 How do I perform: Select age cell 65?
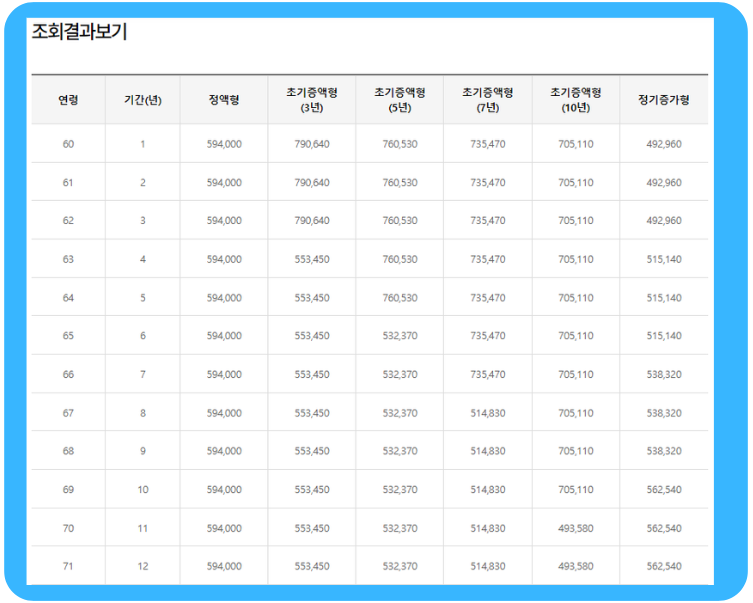click(68, 336)
